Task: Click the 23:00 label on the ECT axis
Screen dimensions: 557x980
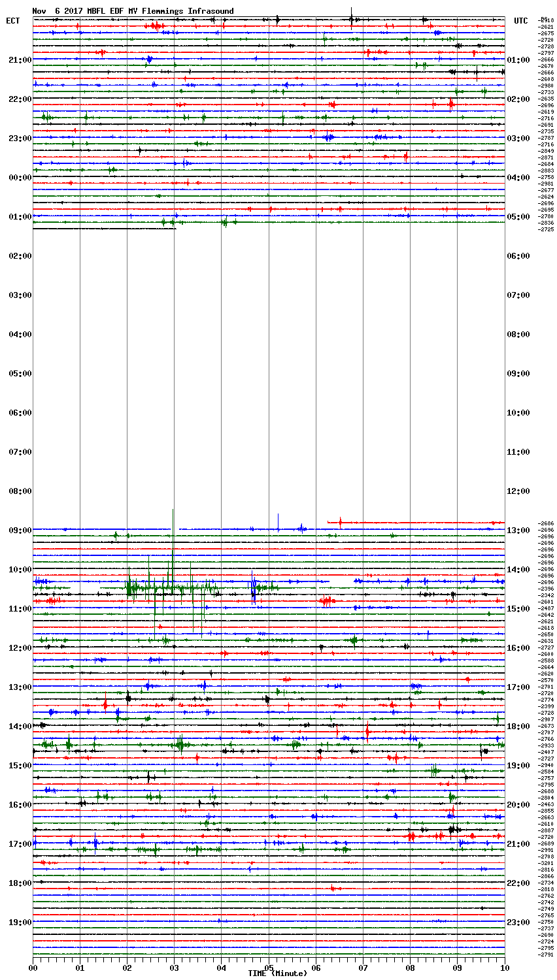Action: pyautogui.click(x=20, y=139)
